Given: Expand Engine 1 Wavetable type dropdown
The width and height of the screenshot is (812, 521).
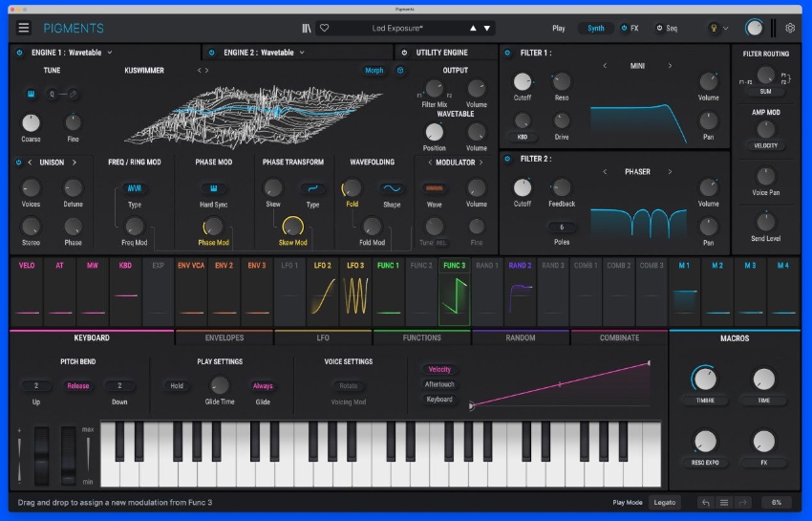Looking at the screenshot, I should [110, 53].
